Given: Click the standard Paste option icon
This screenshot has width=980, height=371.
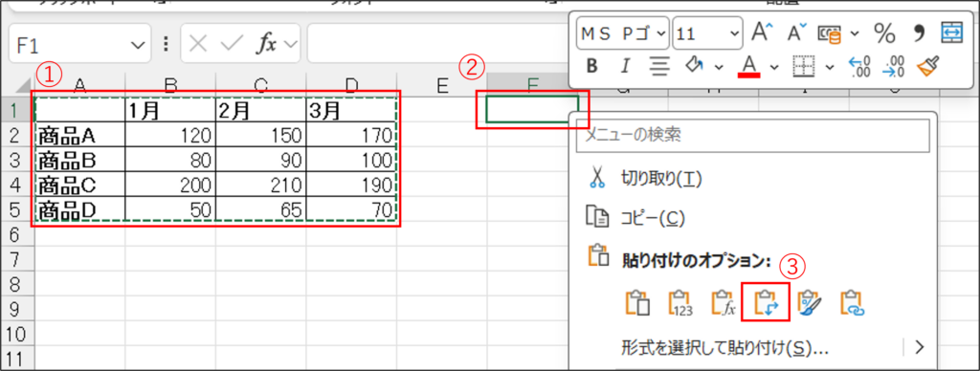Looking at the screenshot, I should [637, 303].
